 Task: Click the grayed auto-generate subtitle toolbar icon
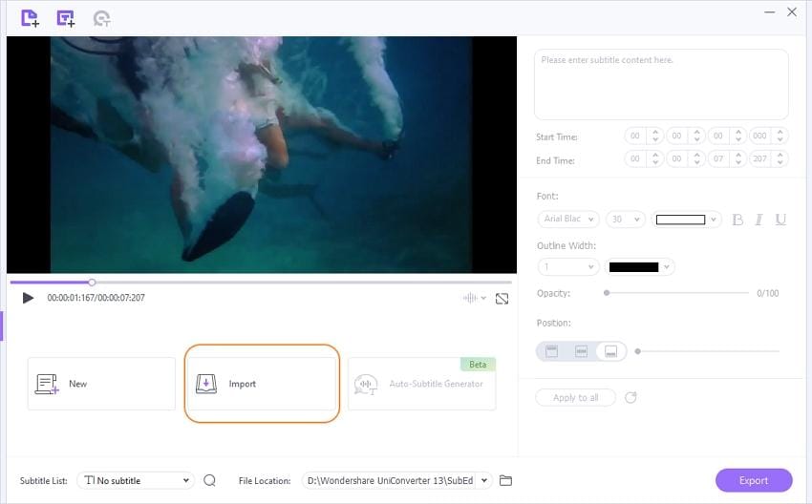point(101,19)
